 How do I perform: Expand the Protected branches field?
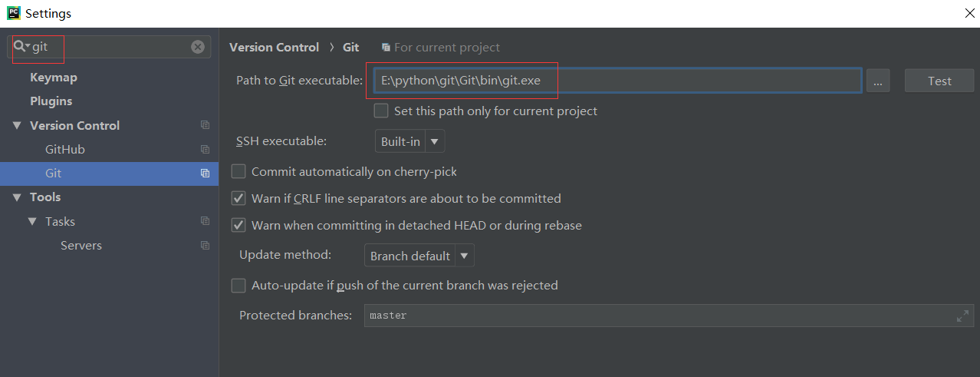pos(962,316)
